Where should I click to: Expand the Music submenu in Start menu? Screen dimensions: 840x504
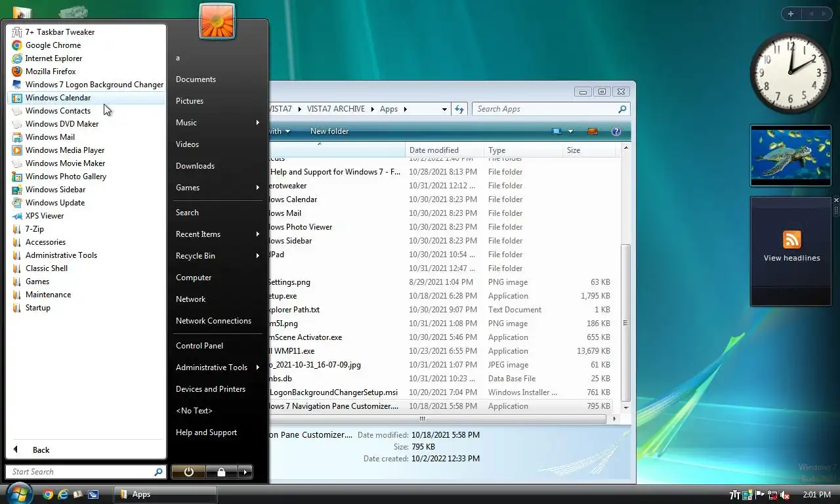(217, 122)
